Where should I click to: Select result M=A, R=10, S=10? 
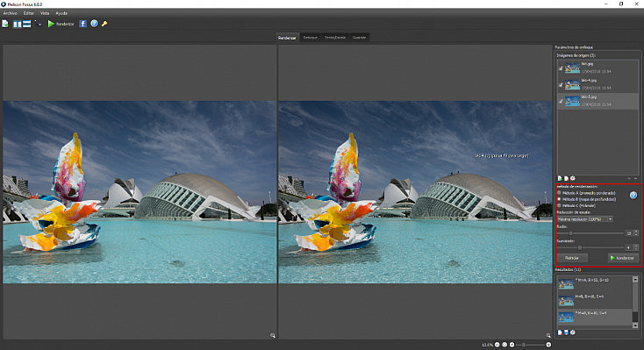594,283
